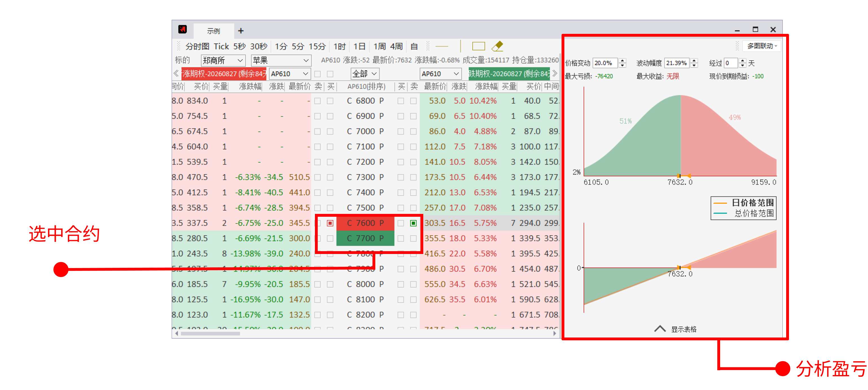This screenshot has width=868, height=390.
Task: Add a new tab with the plus icon
Action: coord(241,31)
